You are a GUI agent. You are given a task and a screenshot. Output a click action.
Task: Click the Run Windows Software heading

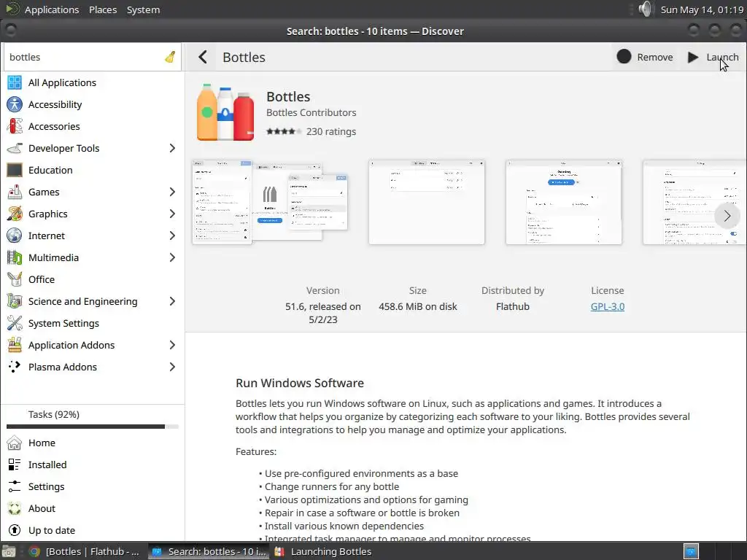300,383
